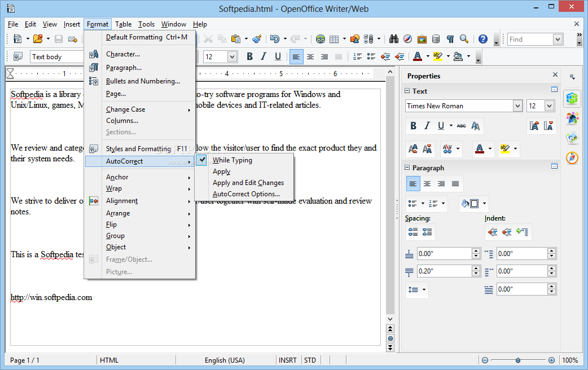Screen dimensions: 588x370
Task: Open the Insert menu in menu bar
Action: coord(72,24)
